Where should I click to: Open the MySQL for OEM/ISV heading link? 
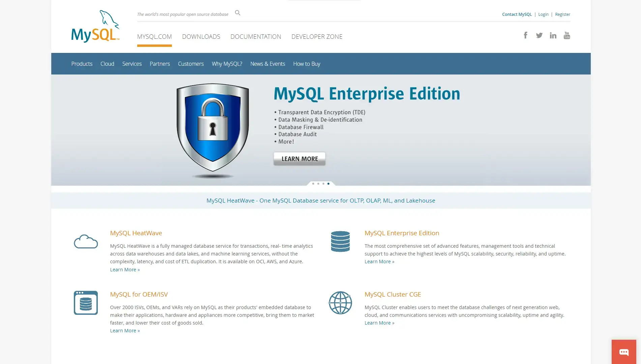[139, 294]
